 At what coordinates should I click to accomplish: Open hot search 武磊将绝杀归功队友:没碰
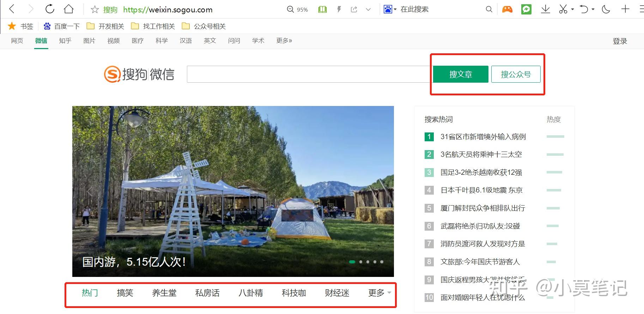click(480, 226)
